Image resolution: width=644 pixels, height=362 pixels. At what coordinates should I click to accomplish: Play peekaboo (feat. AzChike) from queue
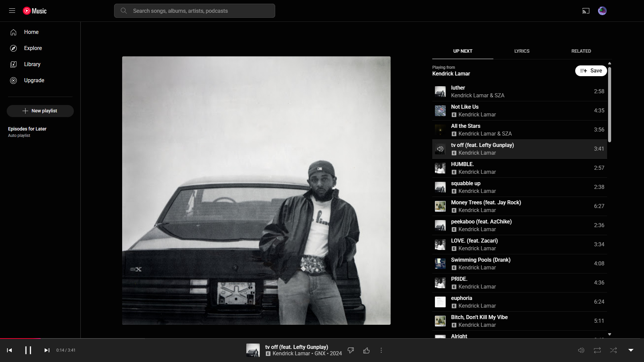[519, 225]
